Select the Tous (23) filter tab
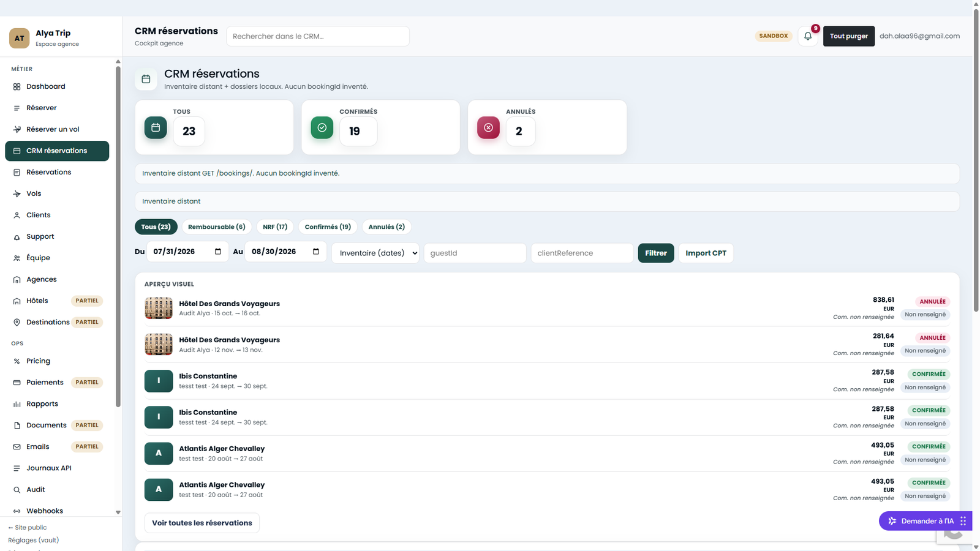Viewport: 980px width, 551px height. pyautogui.click(x=156, y=227)
